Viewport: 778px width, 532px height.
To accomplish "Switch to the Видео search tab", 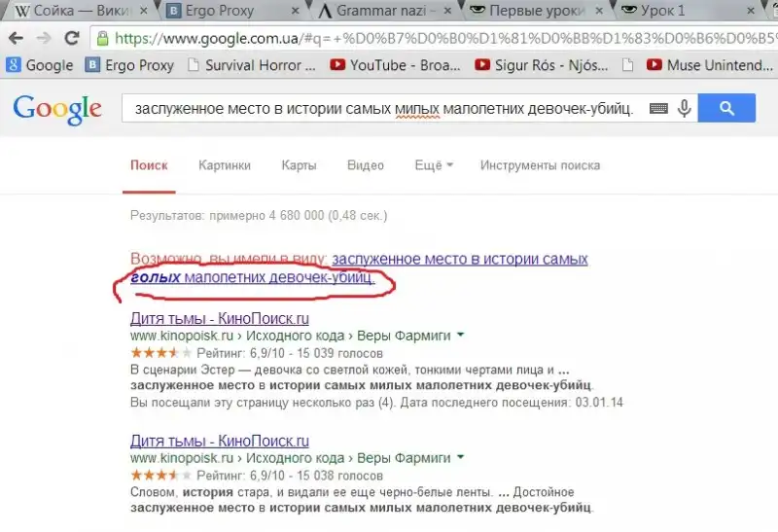I will click(365, 165).
